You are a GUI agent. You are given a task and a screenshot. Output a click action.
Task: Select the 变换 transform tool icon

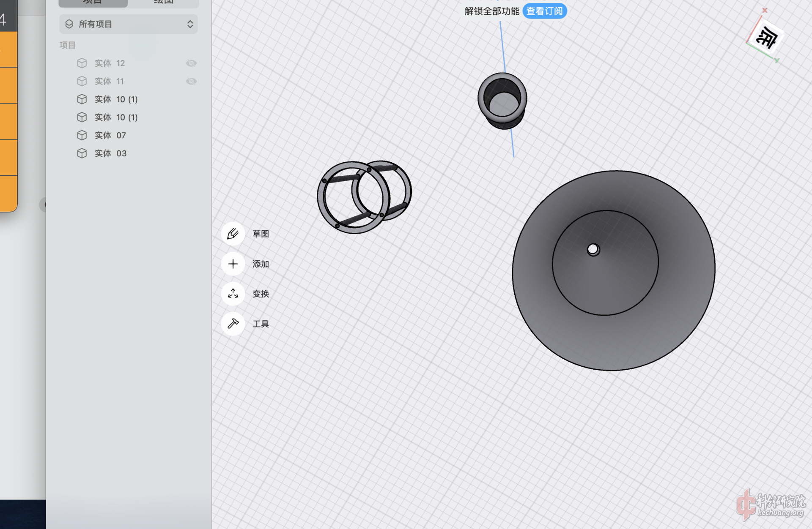(233, 294)
